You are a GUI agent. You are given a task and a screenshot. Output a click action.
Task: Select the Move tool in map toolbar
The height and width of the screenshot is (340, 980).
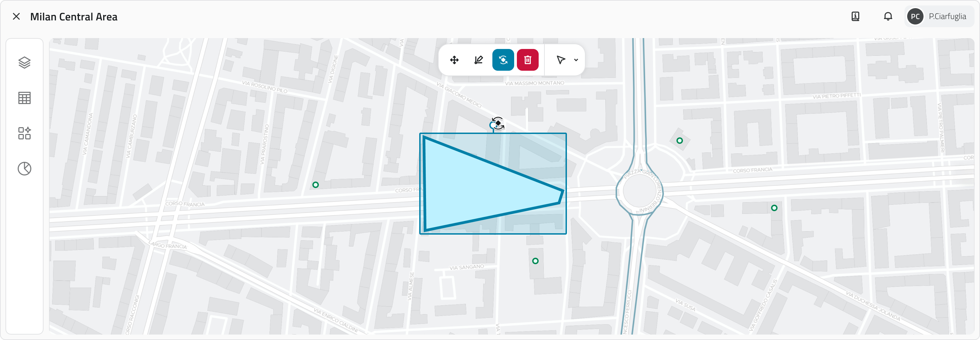[x=454, y=60]
